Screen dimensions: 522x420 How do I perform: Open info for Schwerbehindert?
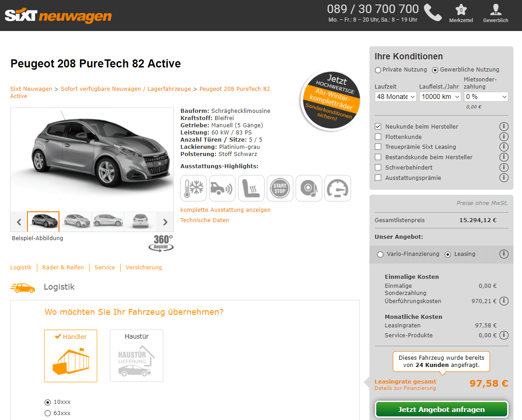tap(504, 167)
